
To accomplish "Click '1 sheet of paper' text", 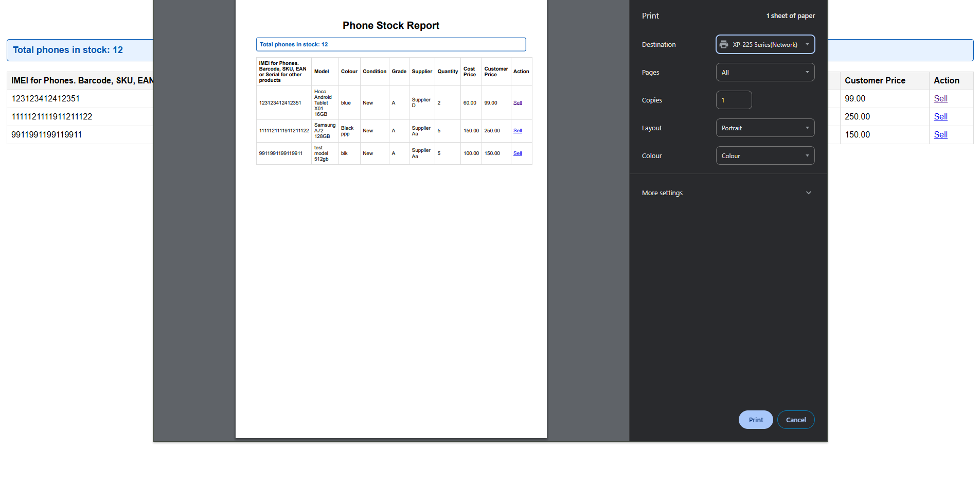I will (791, 16).
